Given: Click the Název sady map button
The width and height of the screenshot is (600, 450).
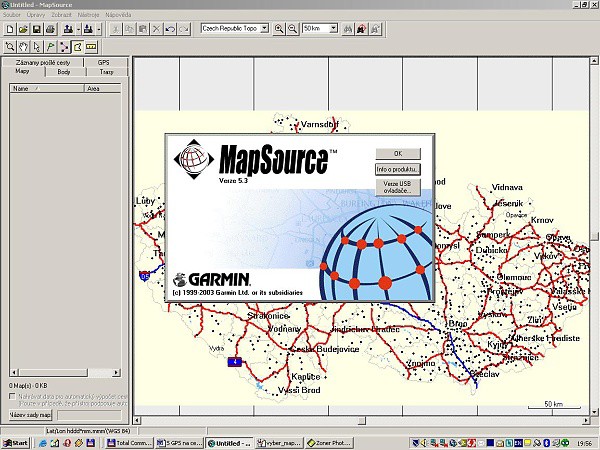Looking at the screenshot, I should 30,415.
